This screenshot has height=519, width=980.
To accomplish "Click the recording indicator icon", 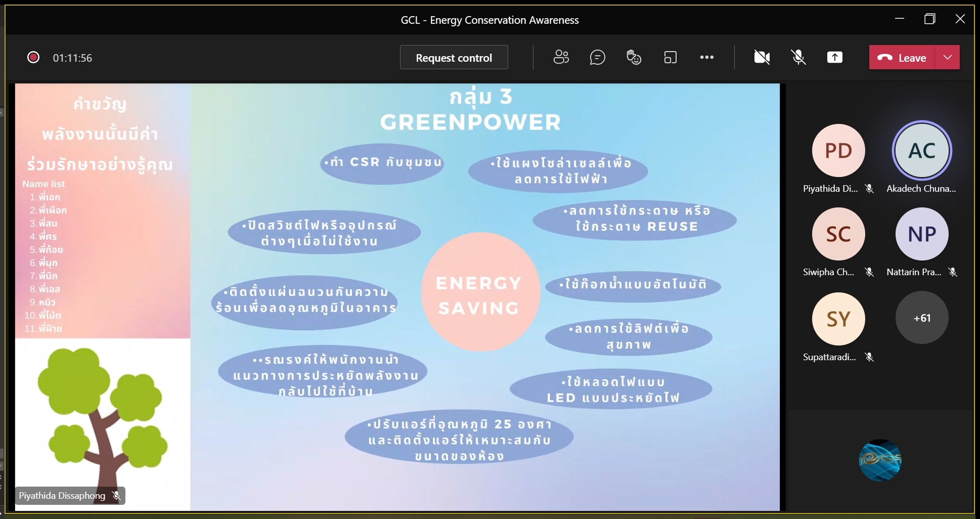I will [x=33, y=58].
